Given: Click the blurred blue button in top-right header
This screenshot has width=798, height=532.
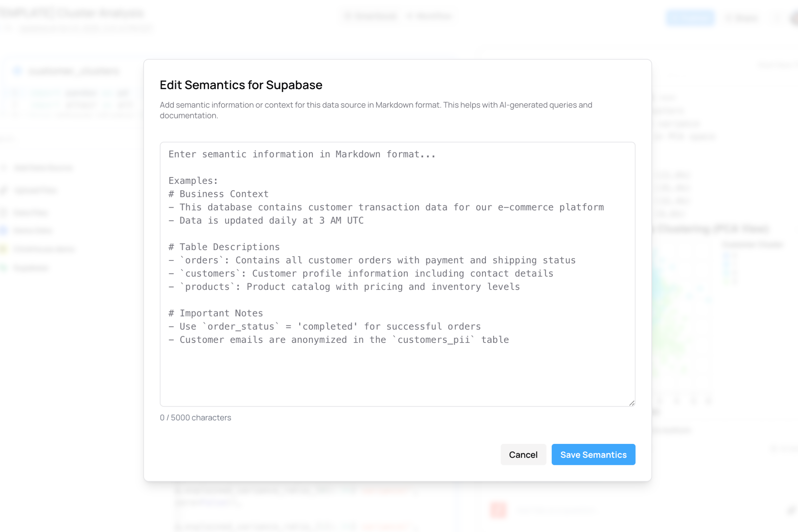Looking at the screenshot, I should tap(690, 17).
